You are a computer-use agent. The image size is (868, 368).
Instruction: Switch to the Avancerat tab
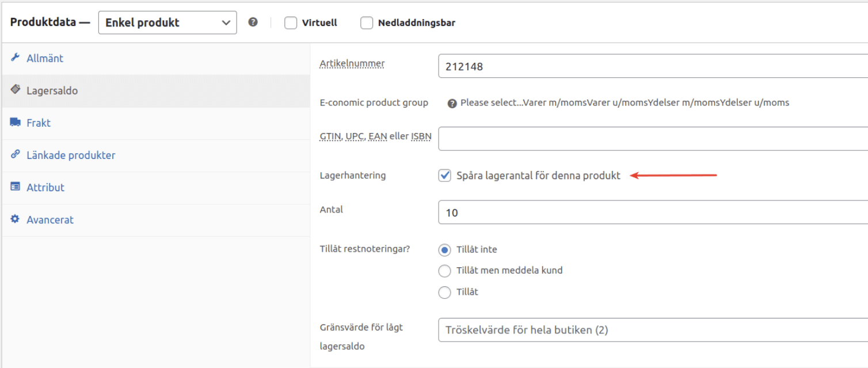(x=50, y=219)
